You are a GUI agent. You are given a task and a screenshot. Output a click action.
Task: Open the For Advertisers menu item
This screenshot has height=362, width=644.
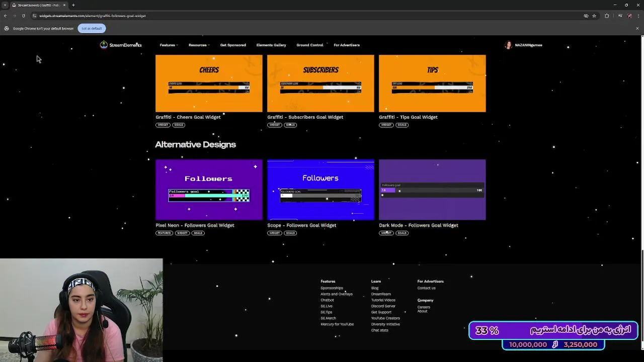coord(347,45)
